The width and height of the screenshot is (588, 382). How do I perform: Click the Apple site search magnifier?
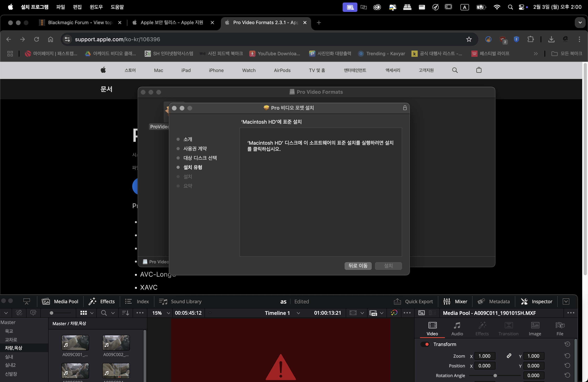pos(455,70)
